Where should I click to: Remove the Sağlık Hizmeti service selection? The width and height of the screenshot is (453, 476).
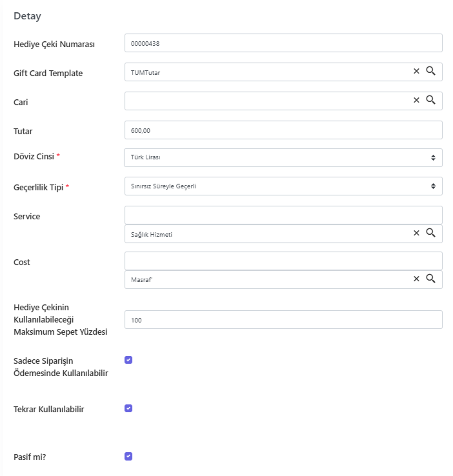click(x=416, y=233)
